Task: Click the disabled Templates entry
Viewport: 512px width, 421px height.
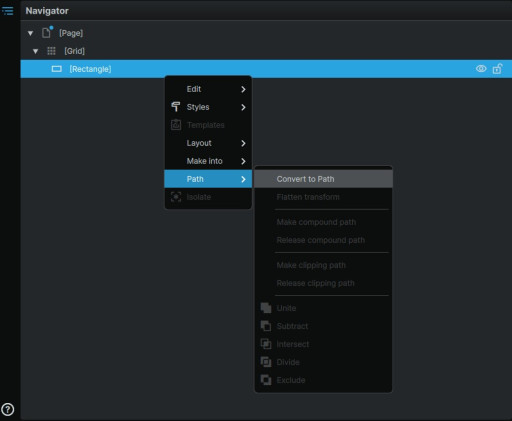Action: (x=208, y=125)
